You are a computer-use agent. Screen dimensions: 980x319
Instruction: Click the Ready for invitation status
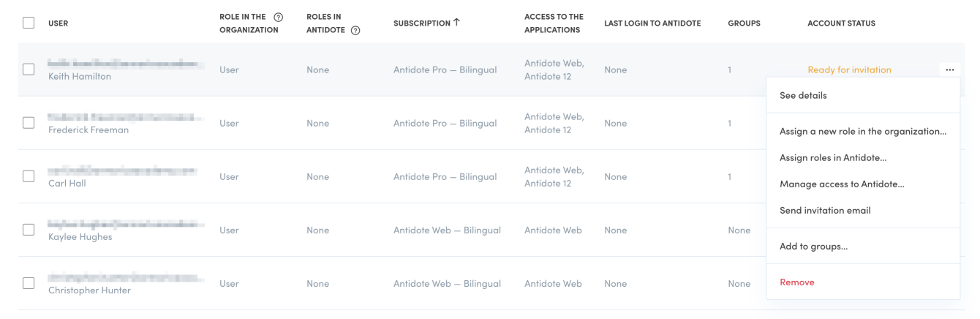click(849, 70)
